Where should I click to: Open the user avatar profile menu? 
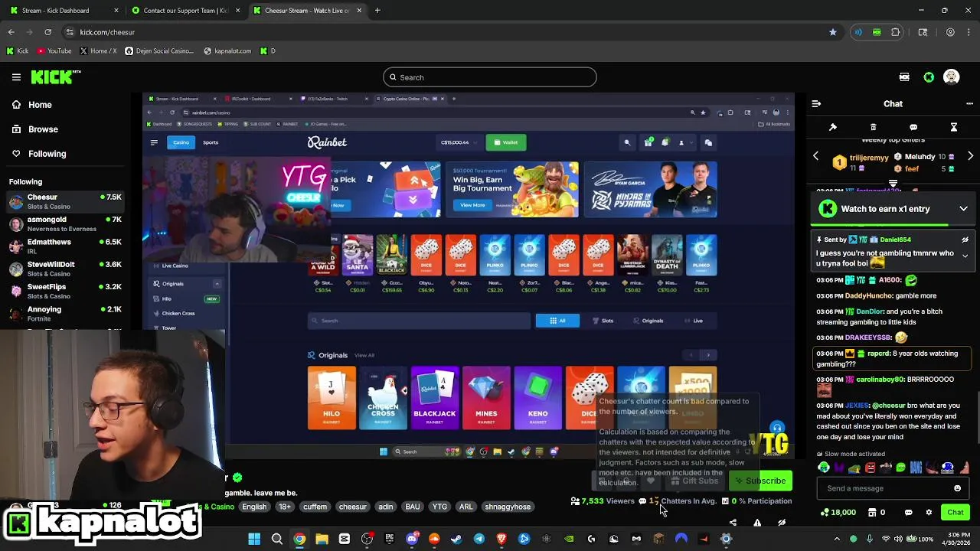[952, 77]
